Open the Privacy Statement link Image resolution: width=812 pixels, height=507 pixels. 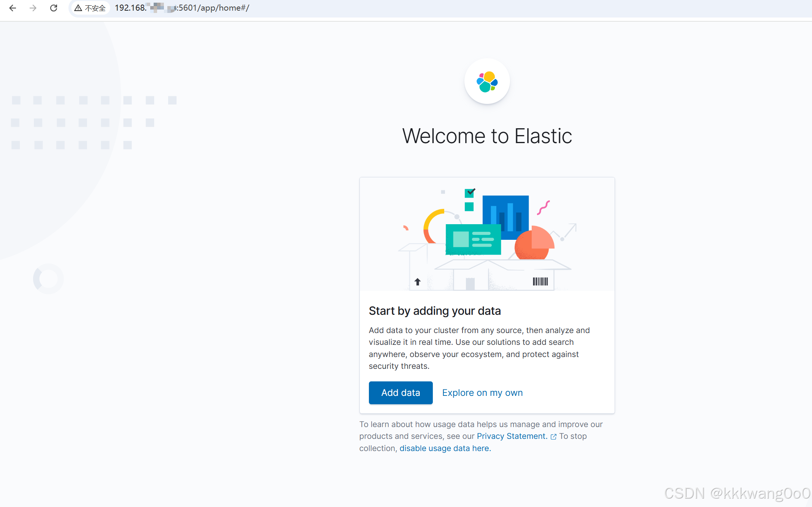(512, 436)
